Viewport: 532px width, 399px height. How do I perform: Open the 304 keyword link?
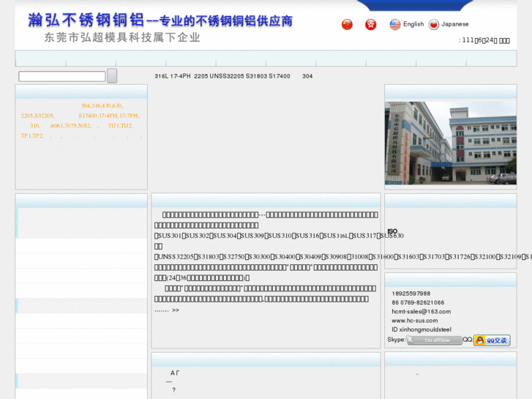pyautogui.click(x=307, y=76)
